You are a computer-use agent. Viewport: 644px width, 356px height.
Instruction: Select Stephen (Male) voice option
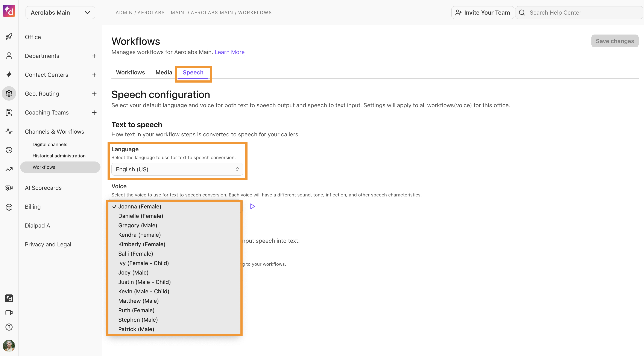tap(175, 320)
